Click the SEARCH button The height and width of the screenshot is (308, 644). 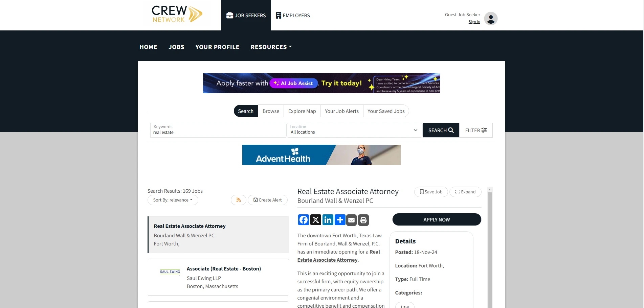pos(441,130)
